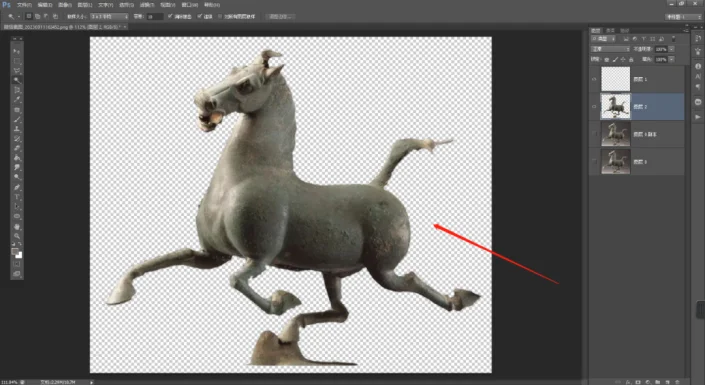Open the layer fill slider arrow

click(672, 59)
